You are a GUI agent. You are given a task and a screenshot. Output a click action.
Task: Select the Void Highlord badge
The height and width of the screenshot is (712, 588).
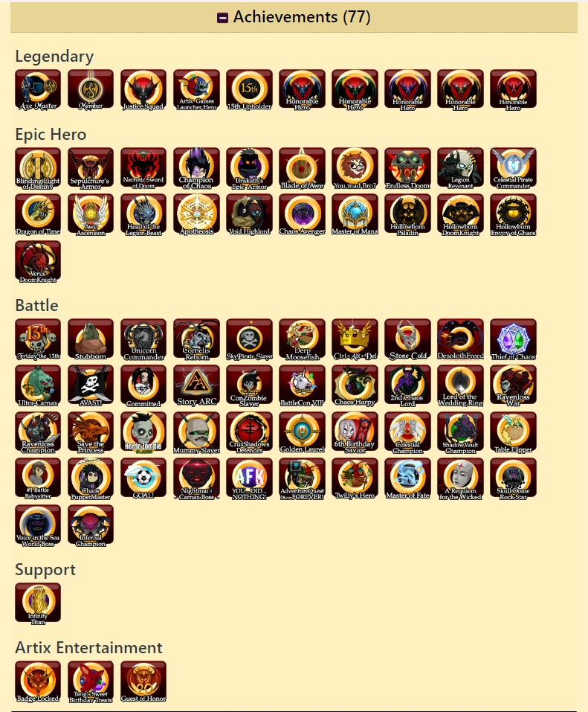coord(249,215)
